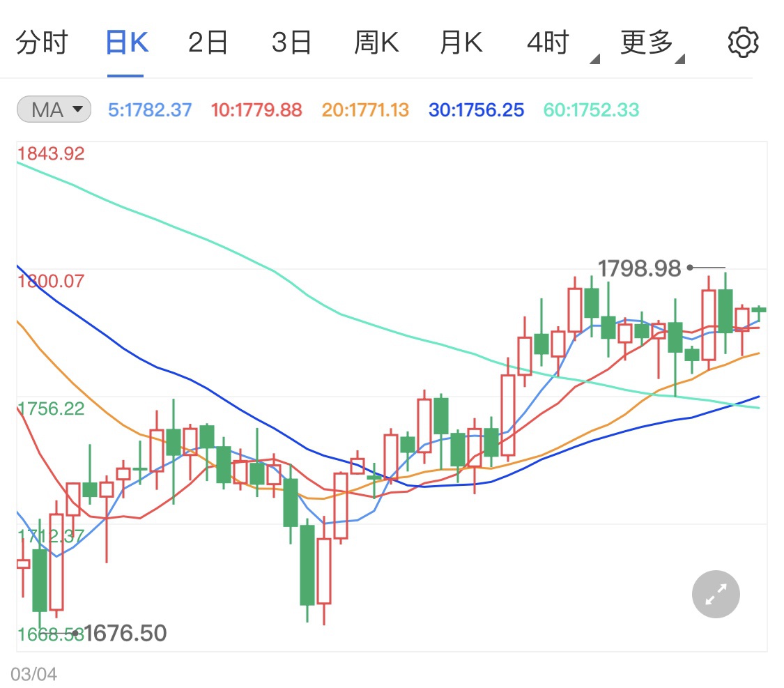
Task: Select the 月K monthly chart
Action: tap(461, 43)
